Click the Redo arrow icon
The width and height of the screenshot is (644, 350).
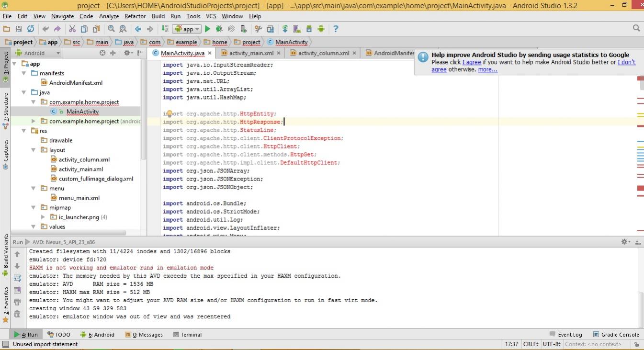click(57, 29)
